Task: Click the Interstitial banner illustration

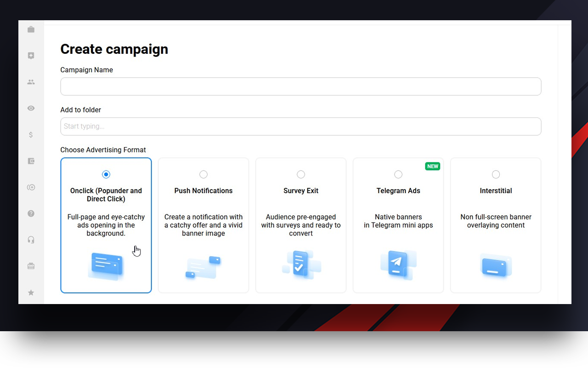Action: [x=496, y=266]
